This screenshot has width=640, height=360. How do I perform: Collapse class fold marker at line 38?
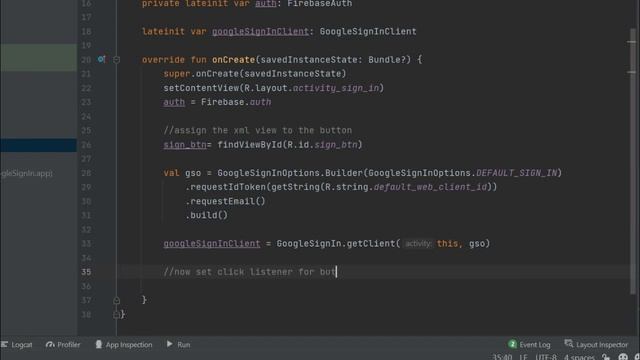click(116, 314)
